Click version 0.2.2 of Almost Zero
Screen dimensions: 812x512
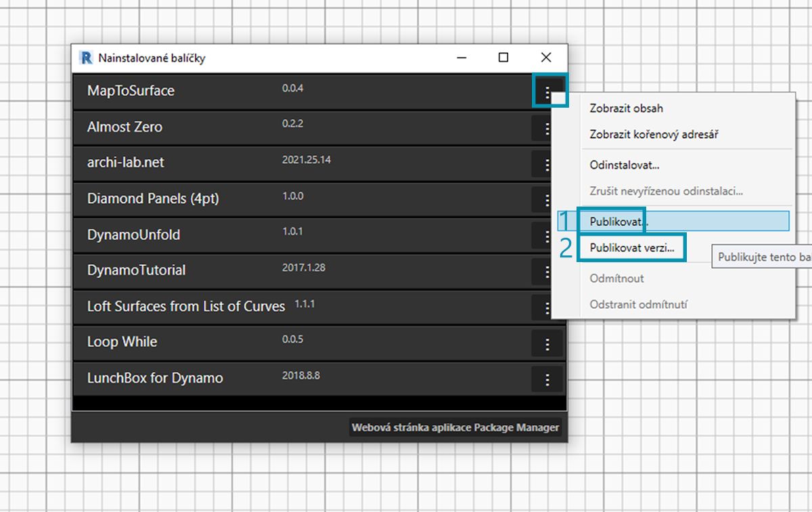click(292, 124)
